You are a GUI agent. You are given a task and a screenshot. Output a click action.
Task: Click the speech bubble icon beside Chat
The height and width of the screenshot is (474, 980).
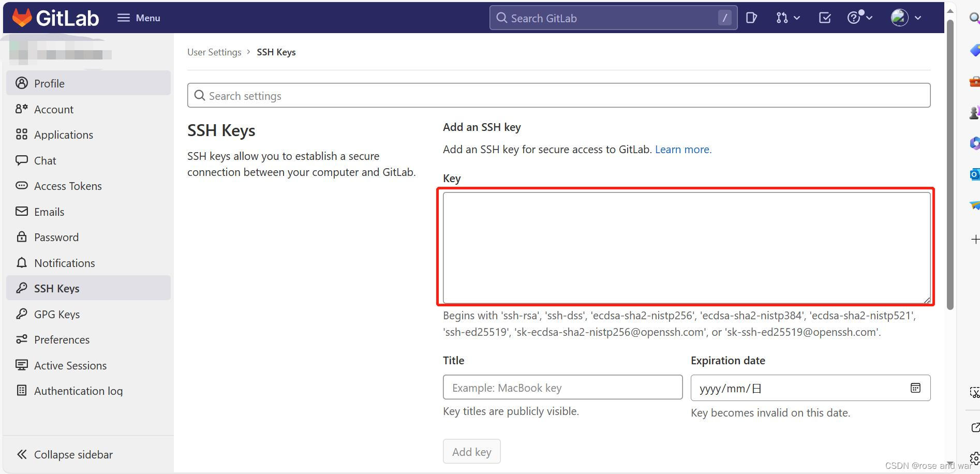pos(21,160)
